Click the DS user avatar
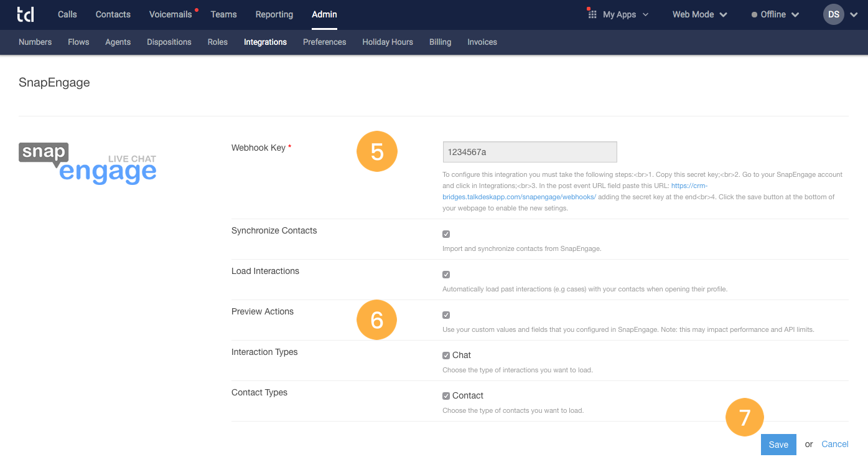The height and width of the screenshot is (467, 868). coord(834,14)
